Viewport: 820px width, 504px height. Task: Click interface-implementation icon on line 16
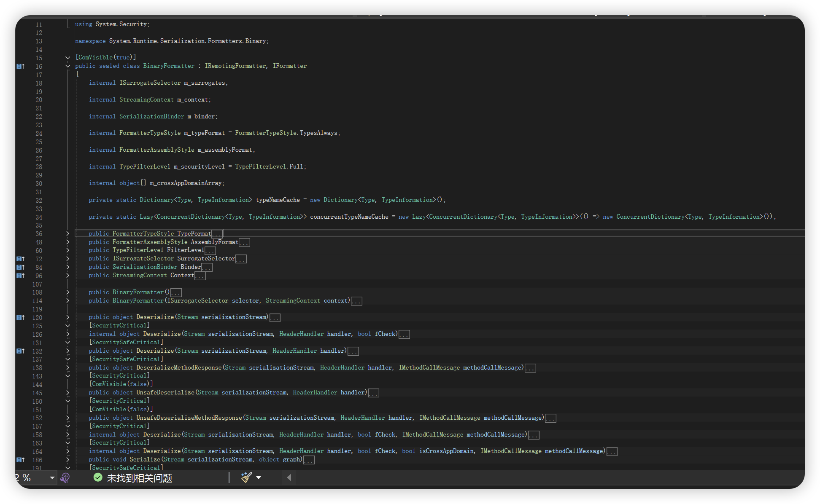(20, 66)
